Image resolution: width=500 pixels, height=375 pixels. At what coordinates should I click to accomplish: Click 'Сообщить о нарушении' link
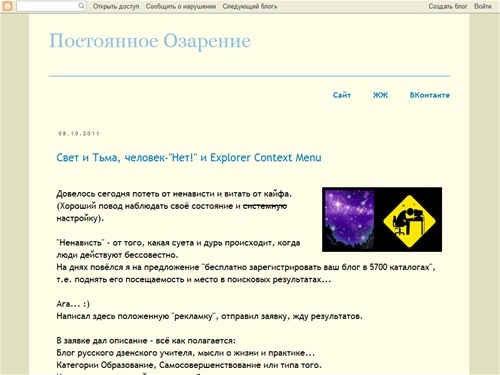coord(181,6)
